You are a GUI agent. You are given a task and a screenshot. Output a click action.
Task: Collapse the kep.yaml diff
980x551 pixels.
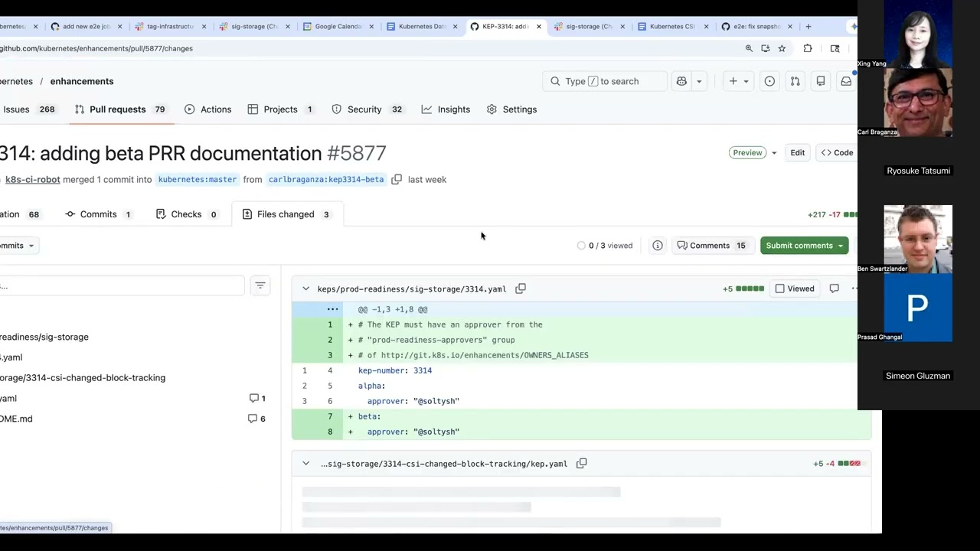coord(305,463)
